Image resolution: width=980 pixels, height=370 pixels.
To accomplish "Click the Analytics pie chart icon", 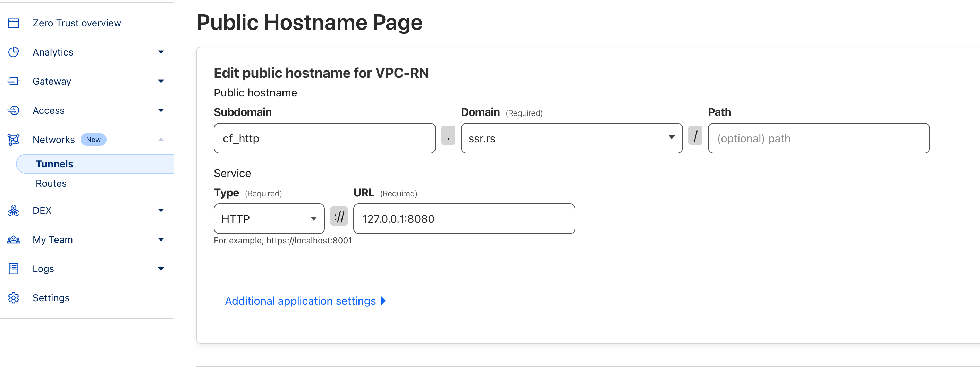I will [x=14, y=52].
